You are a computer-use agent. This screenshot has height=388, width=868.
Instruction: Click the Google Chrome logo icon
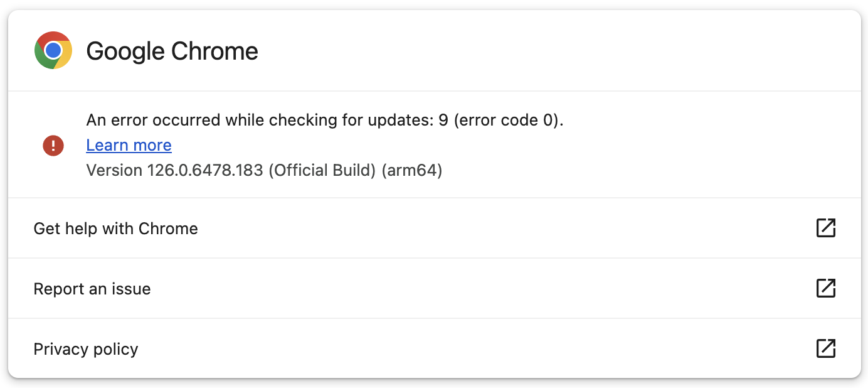coord(53,50)
